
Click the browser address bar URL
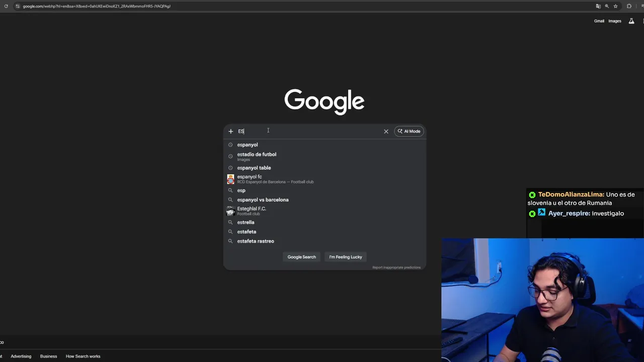point(97,6)
